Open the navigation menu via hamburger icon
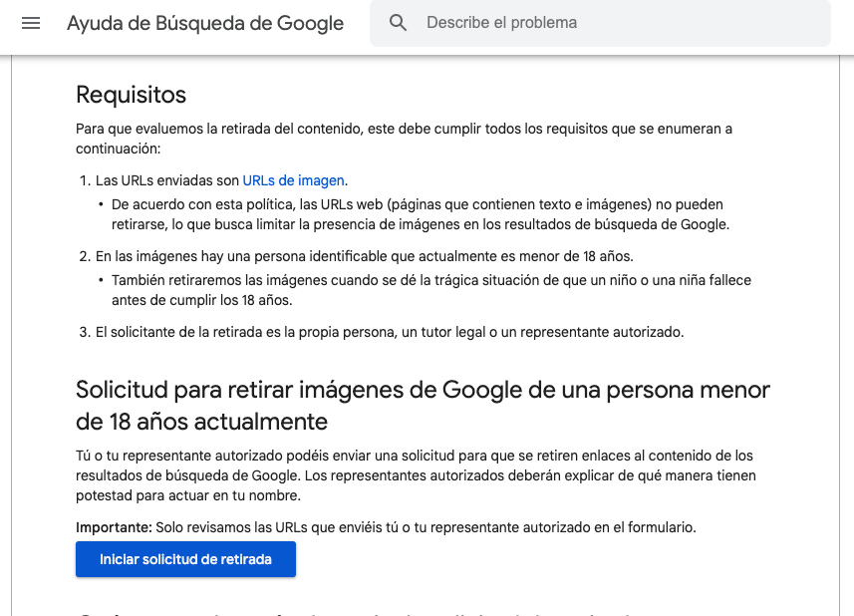Screen dimensions: 854x616 [31, 22]
